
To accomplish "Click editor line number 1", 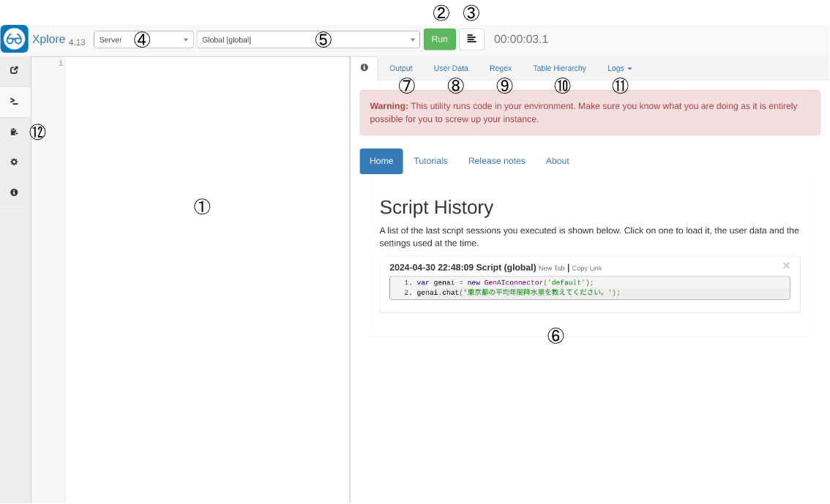I will [60, 64].
